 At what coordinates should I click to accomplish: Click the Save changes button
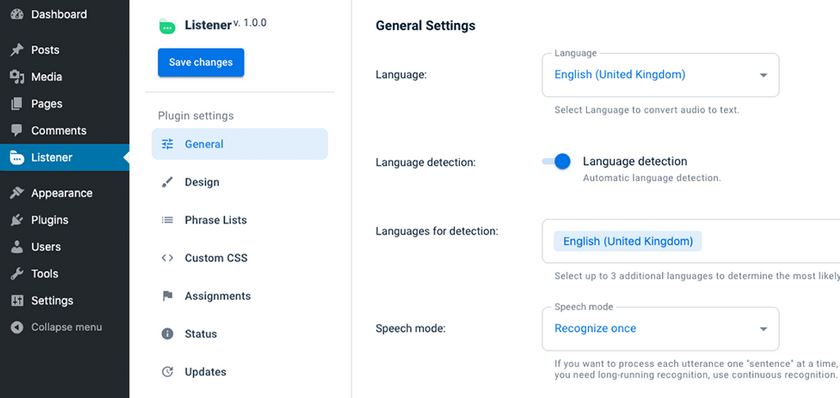201,62
